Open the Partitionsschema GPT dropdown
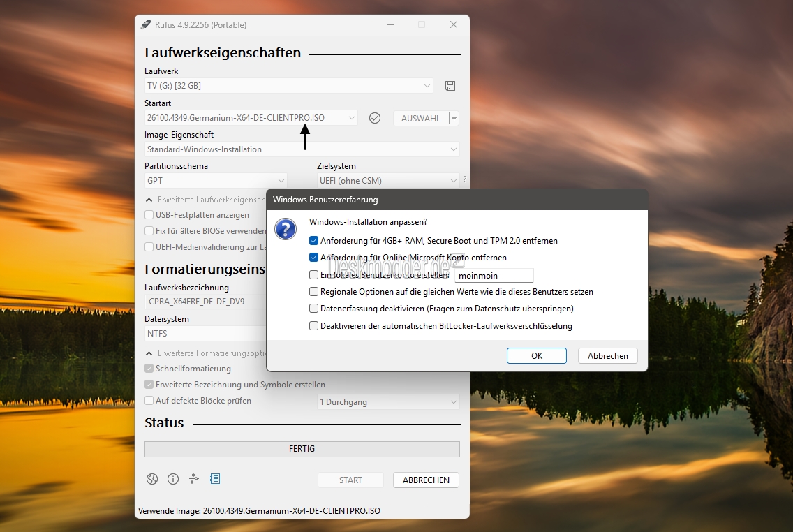Image resolution: width=793 pixels, height=532 pixels. [x=216, y=181]
